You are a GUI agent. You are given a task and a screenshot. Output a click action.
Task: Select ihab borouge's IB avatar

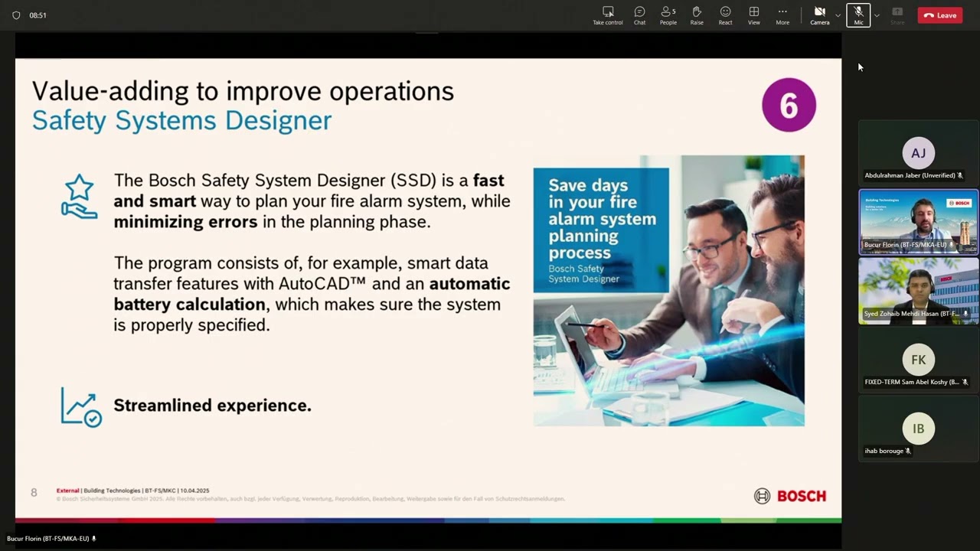(x=919, y=429)
